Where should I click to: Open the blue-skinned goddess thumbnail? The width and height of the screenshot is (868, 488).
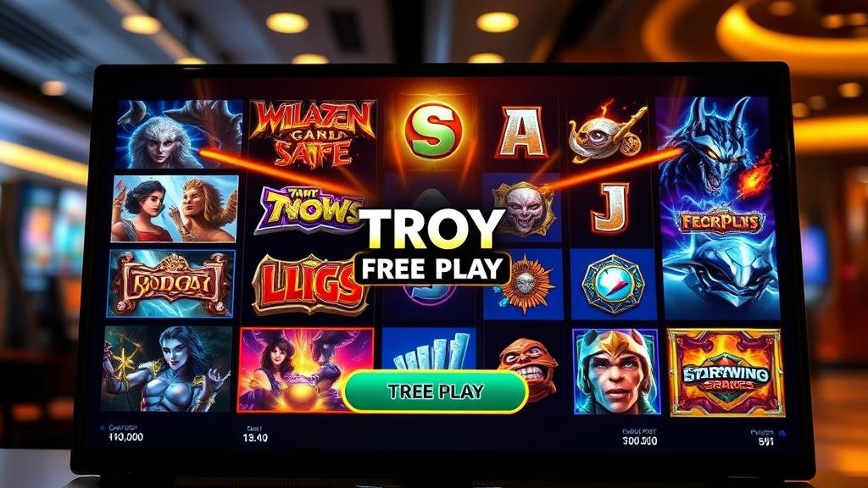(x=167, y=369)
